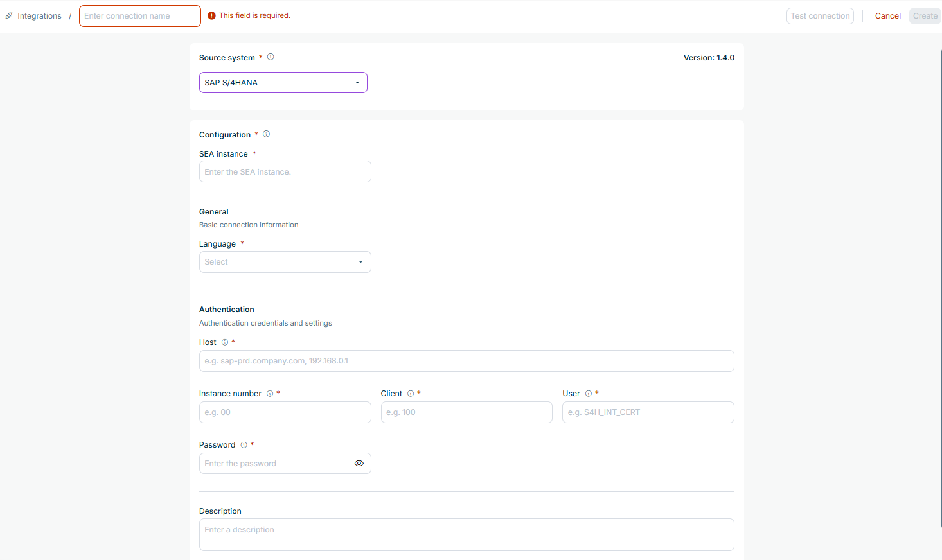Screen dimensions: 942x560
Task: Click the red error icon by required message
Action: click(211, 16)
